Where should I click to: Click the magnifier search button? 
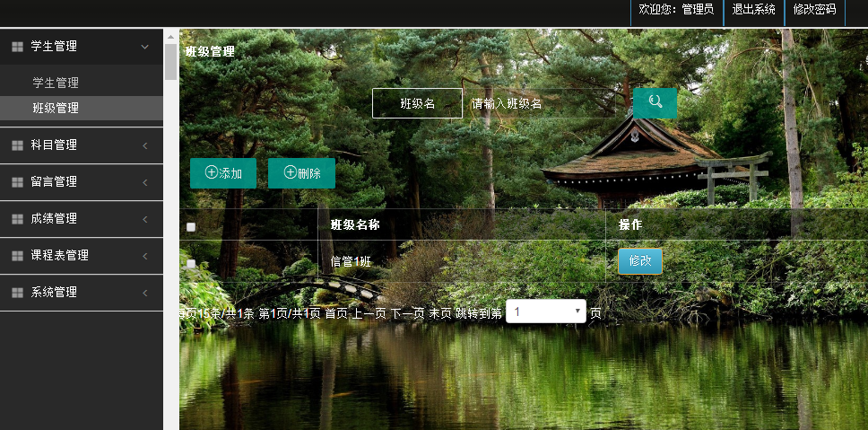click(x=655, y=103)
